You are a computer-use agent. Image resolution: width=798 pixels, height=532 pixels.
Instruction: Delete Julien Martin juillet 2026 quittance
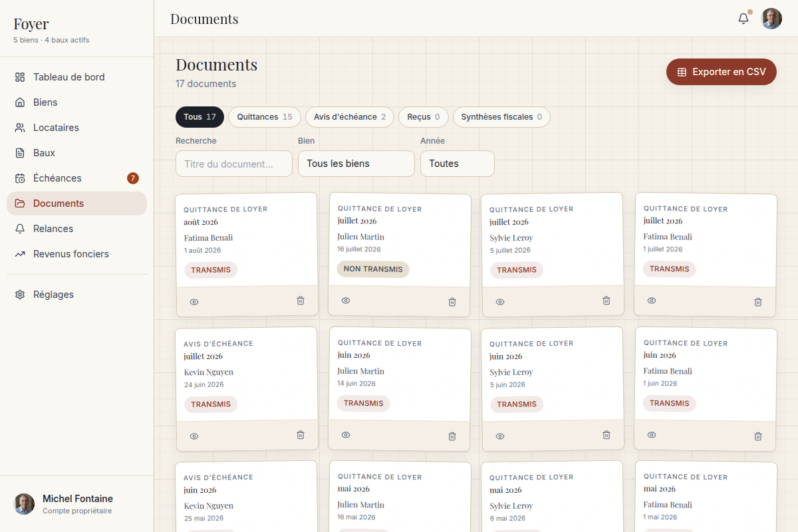tap(452, 302)
